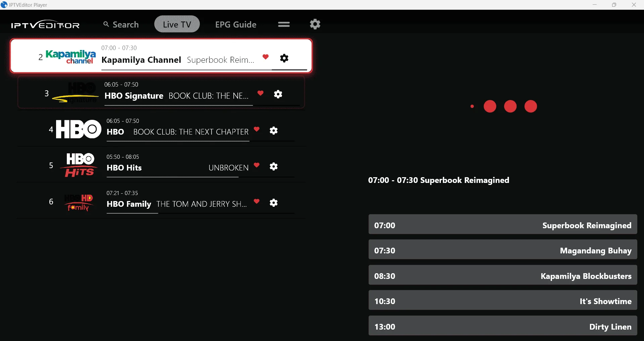Open settings gear for HBO Signature
This screenshot has height=341, width=644.
(x=278, y=94)
